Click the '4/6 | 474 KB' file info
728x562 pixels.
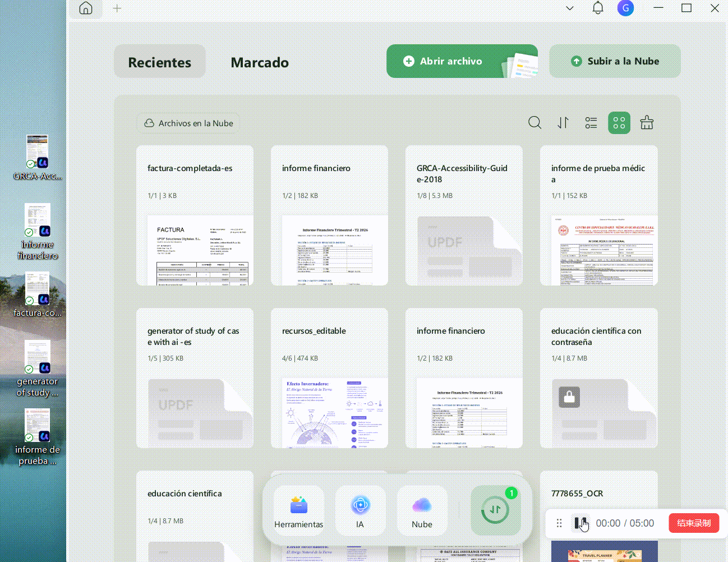coord(300,358)
